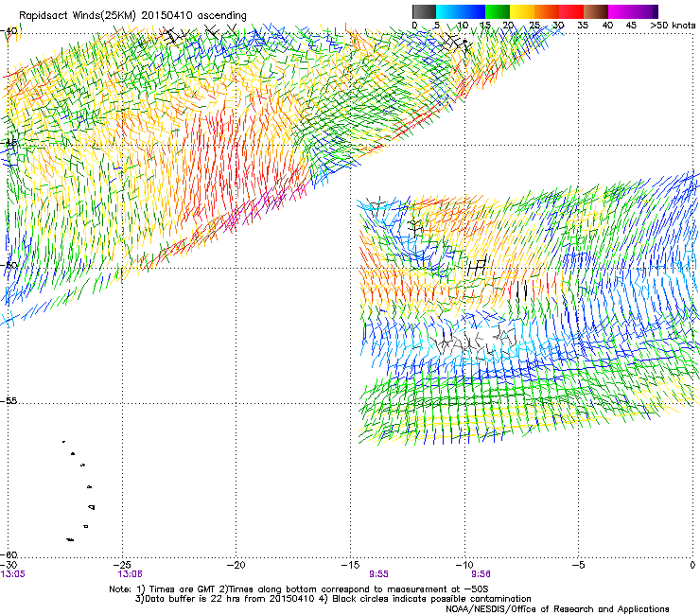Viewport: 700px width, 615px height.
Task: Click the gray 0-5 knots legend swatch
Action: [424, 11]
